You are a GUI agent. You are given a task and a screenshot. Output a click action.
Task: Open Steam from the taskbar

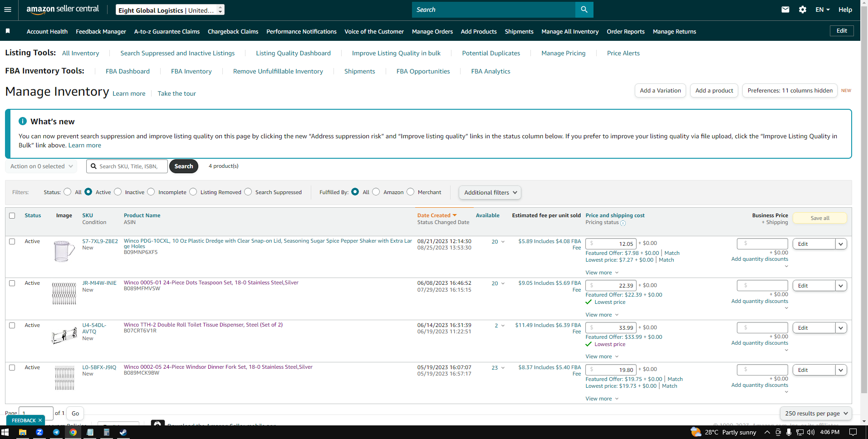[123, 432]
